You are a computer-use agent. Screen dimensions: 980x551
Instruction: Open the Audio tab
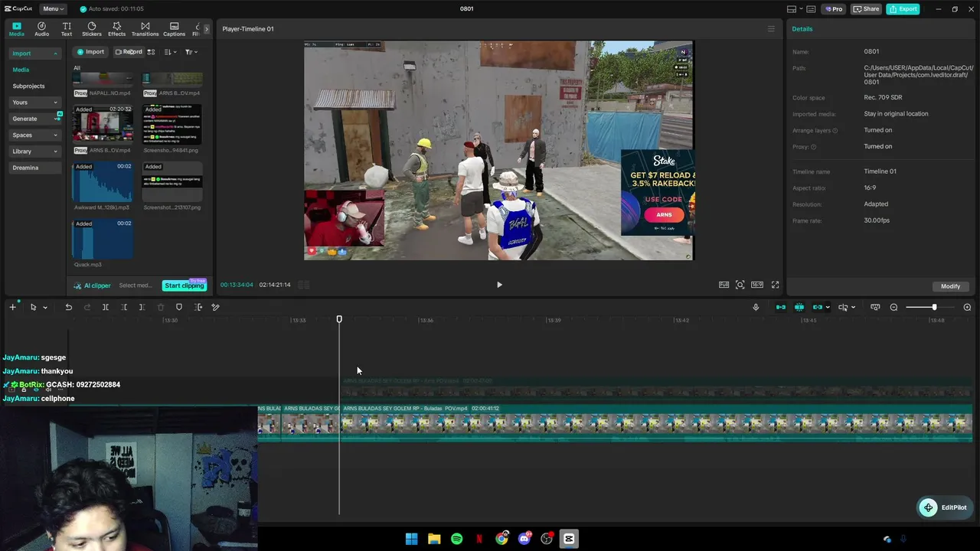41,29
